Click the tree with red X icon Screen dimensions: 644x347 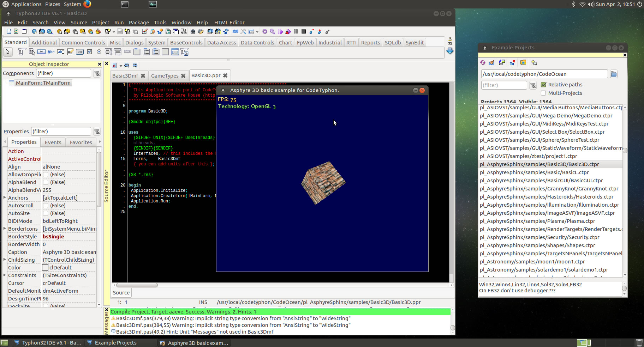click(513, 62)
